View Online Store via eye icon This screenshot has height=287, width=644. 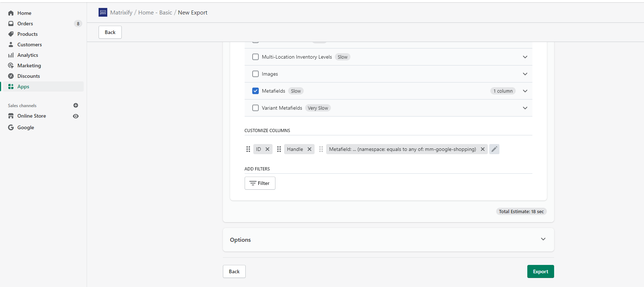pos(76,116)
